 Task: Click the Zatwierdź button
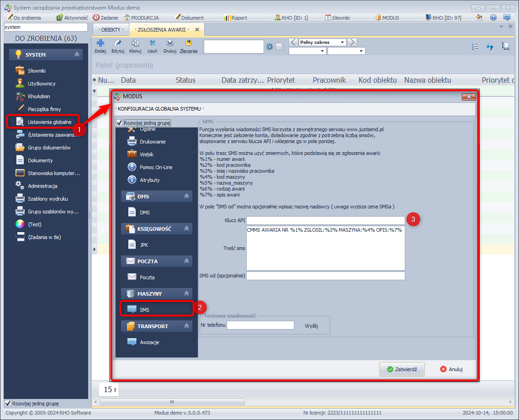pyautogui.click(x=402, y=369)
